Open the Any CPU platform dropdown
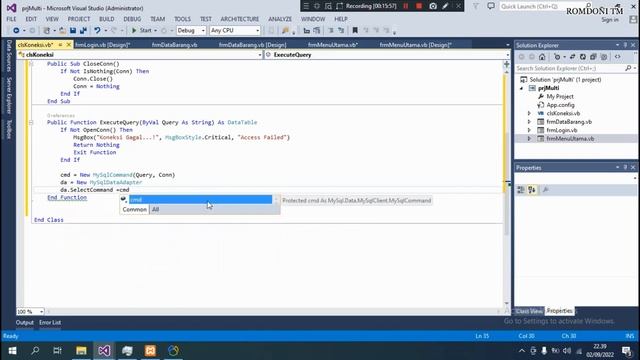The image size is (640, 360). (x=257, y=31)
